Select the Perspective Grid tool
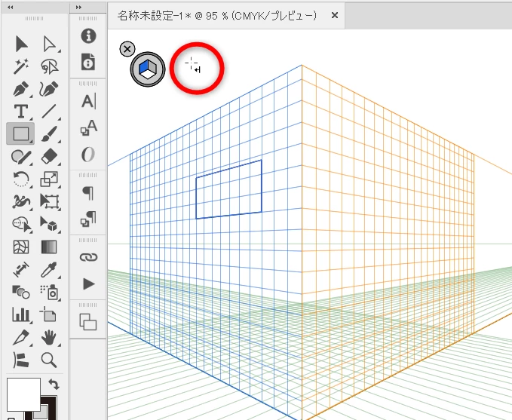Viewport: 512px width, 420px height. (49, 224)
